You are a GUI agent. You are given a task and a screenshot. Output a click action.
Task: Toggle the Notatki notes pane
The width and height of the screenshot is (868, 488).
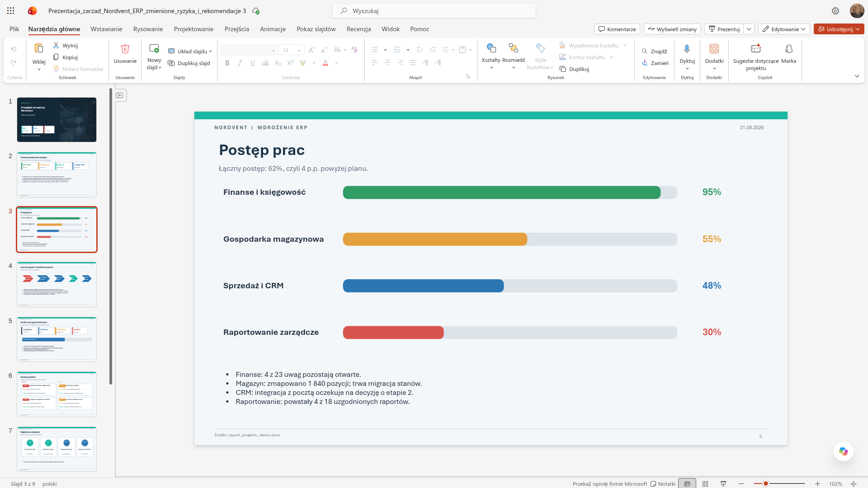(663, 483)
